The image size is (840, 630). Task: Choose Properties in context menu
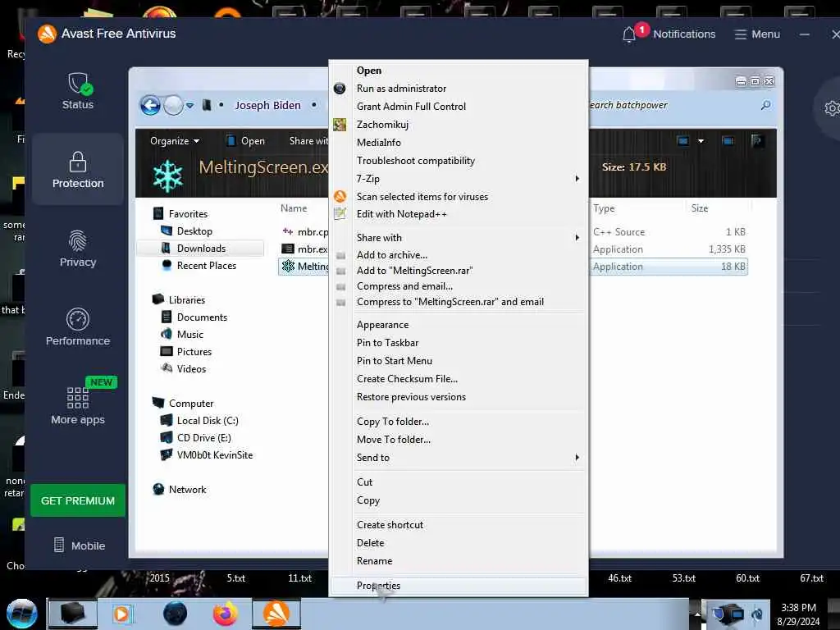click(458, 586)
